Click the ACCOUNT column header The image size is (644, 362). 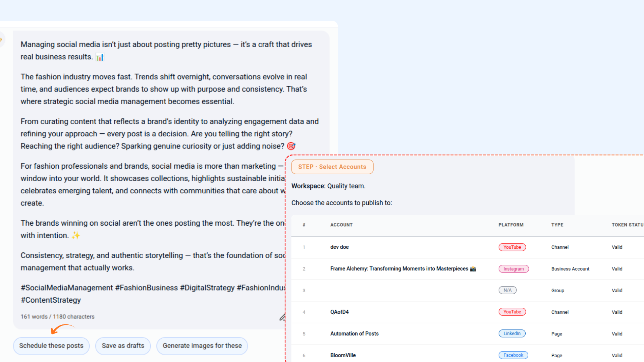pyautogui.click(x=341, y=225)
